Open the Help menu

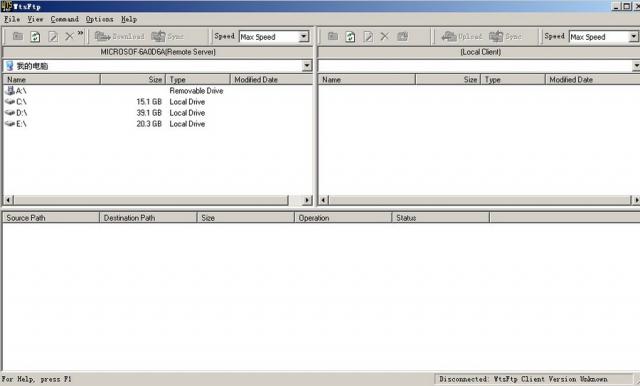[129, 19]
